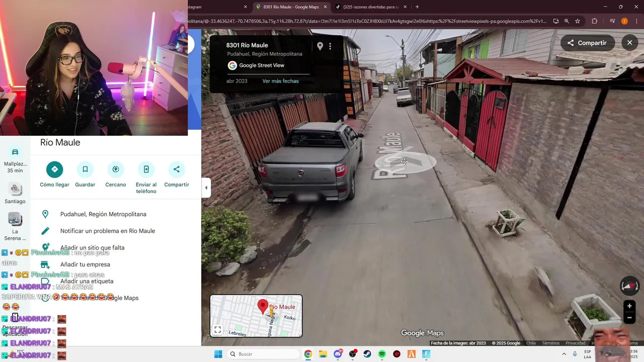Click Añadir una etiqueta

point(116,281)
